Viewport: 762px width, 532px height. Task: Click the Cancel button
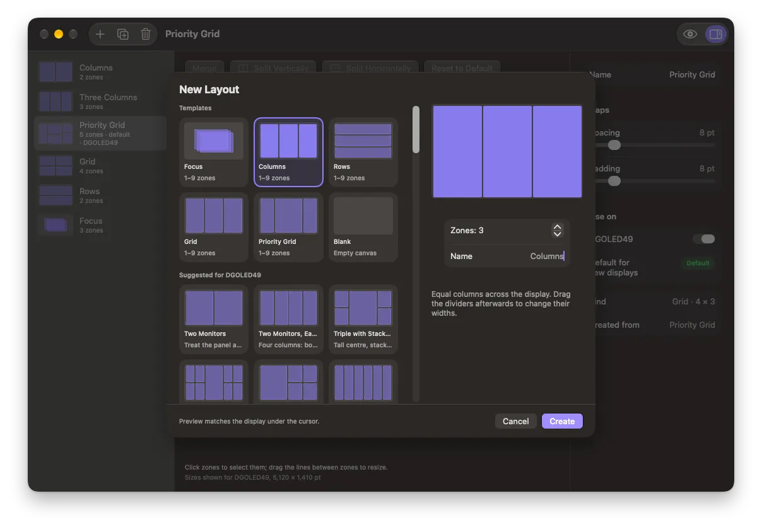point(515,421)
